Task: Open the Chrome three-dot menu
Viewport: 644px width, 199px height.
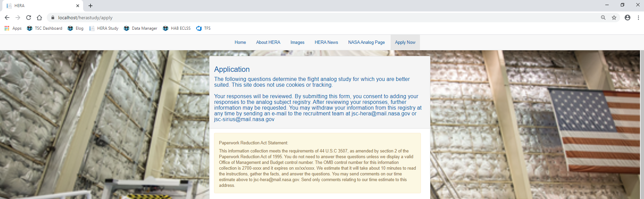Action: click(x=638, y=18)
